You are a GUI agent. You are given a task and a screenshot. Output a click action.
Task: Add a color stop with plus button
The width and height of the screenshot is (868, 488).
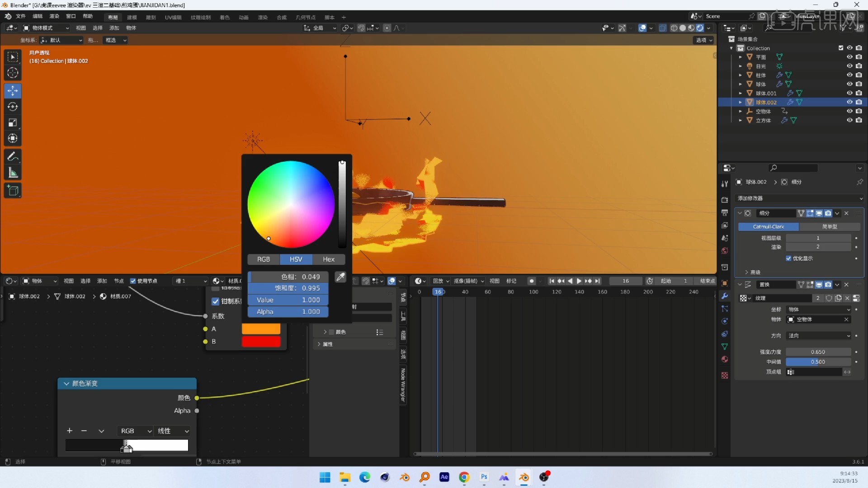point(70,431)
